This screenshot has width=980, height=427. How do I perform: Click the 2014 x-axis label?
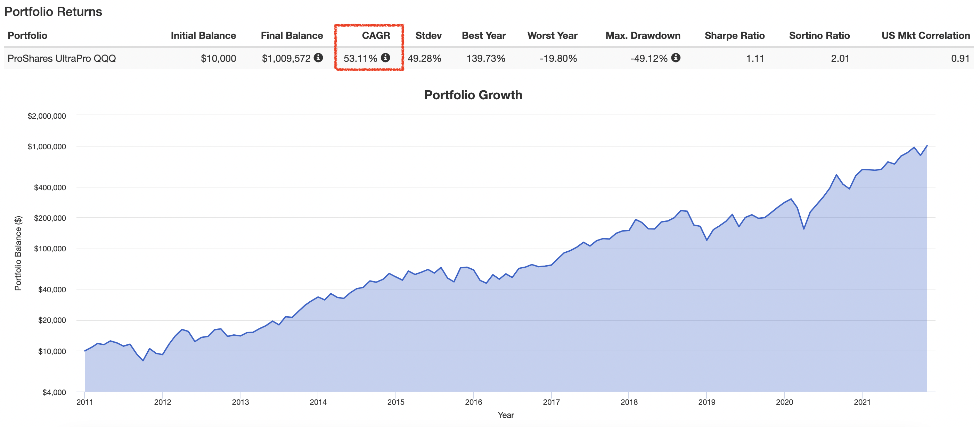coord(318,402)
